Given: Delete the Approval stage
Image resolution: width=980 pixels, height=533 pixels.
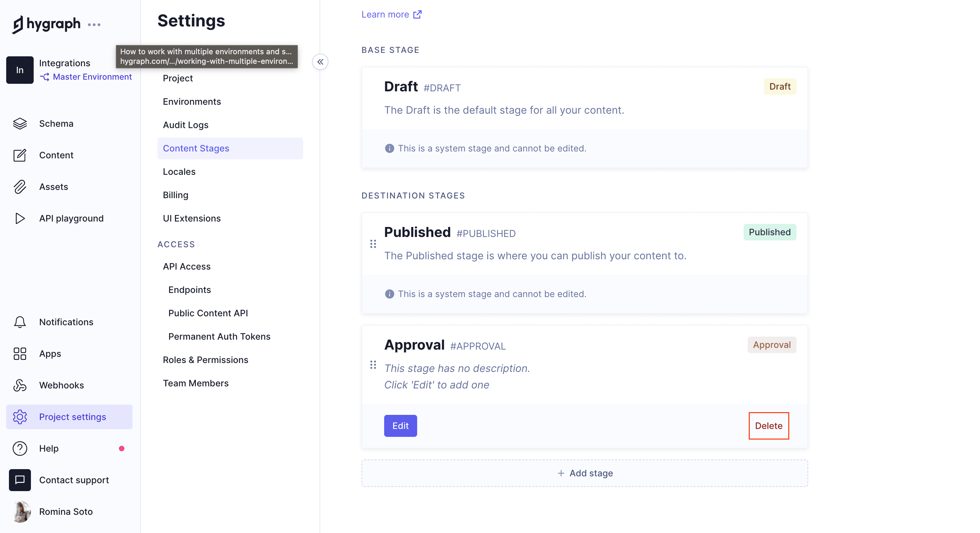Looking at the screenshot, I should 768,426.
